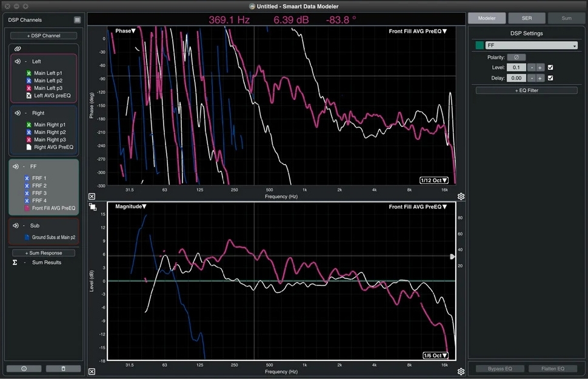
Task: Switch to the SER tab
Action: [x=527, y=18]
